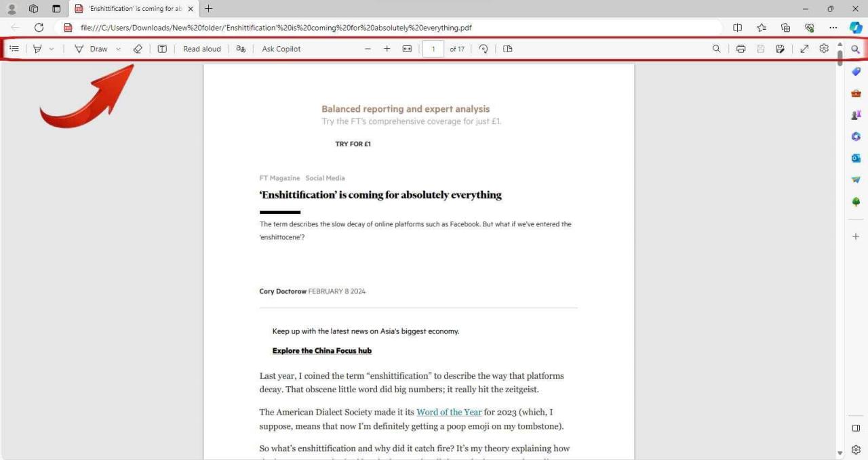Print the PDF document
The height and width of the screenshot is (460, 868).
tap(741, 48)
